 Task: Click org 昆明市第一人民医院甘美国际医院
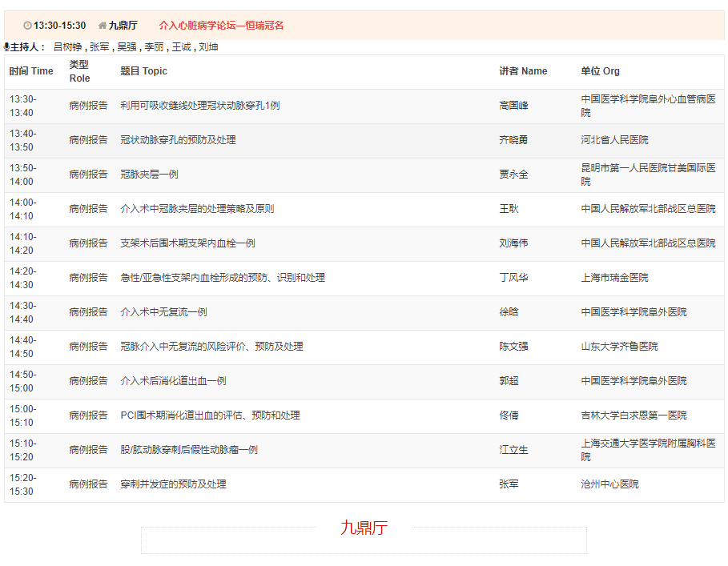pos(648,175)
